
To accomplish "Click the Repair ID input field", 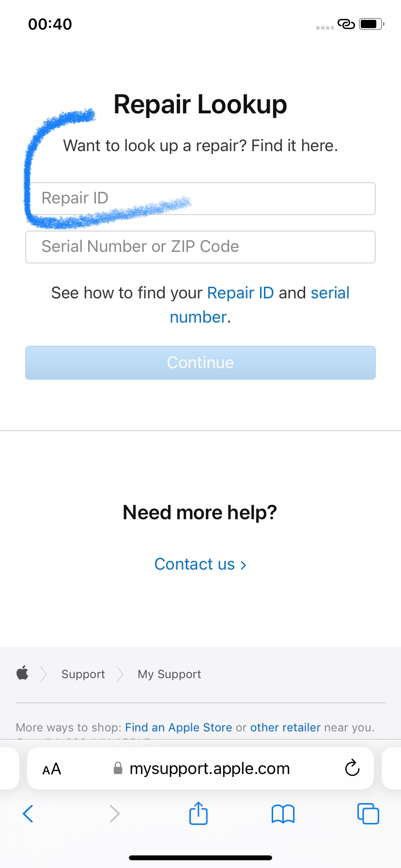I will pyautogui.click(x=200, y=199).
